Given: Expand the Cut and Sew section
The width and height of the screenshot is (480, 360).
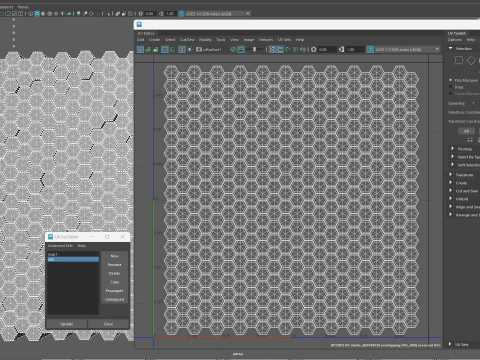Looking at the screenshot, I should (450, 191).
